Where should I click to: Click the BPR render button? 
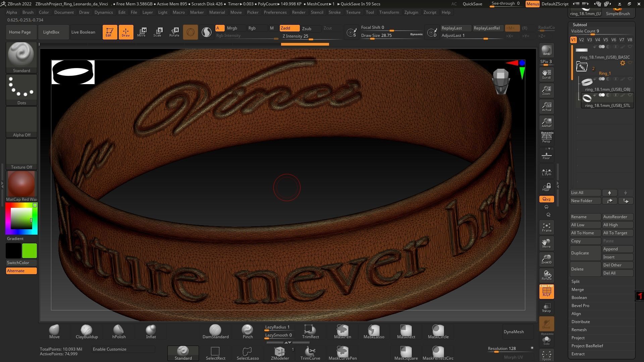coord(546,50)
